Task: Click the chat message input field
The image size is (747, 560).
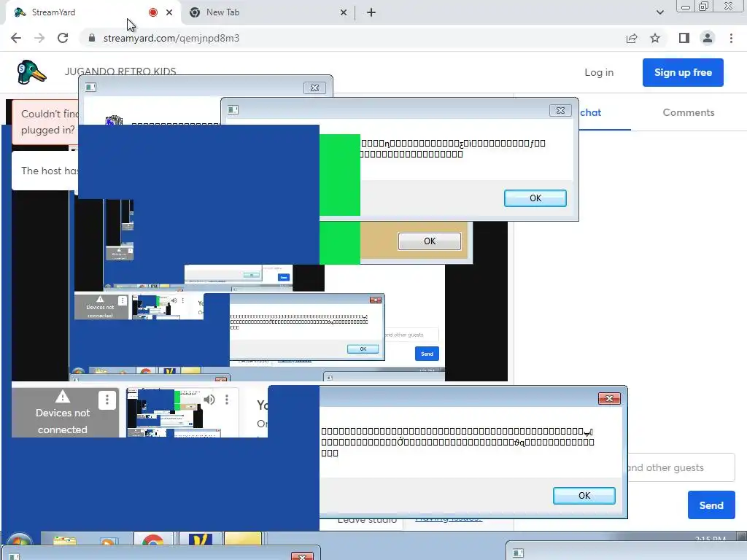Action: (x=681, y=467)
